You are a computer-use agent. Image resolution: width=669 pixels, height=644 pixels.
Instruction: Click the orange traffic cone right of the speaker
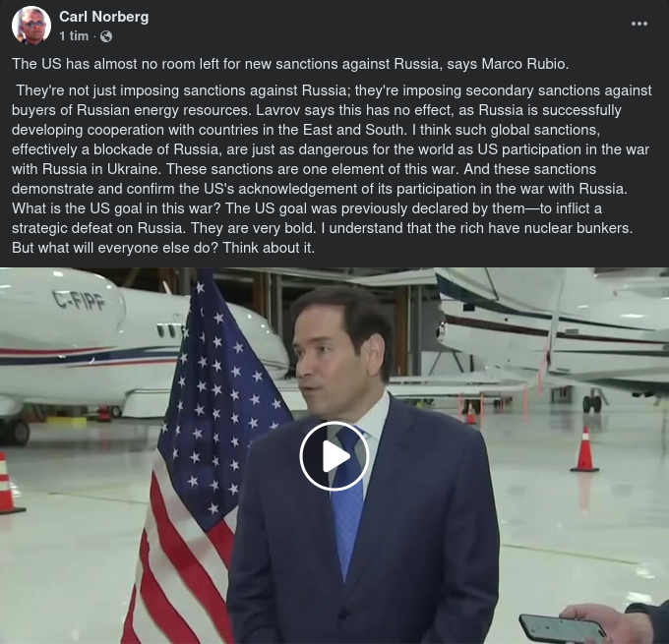[584, 449]
